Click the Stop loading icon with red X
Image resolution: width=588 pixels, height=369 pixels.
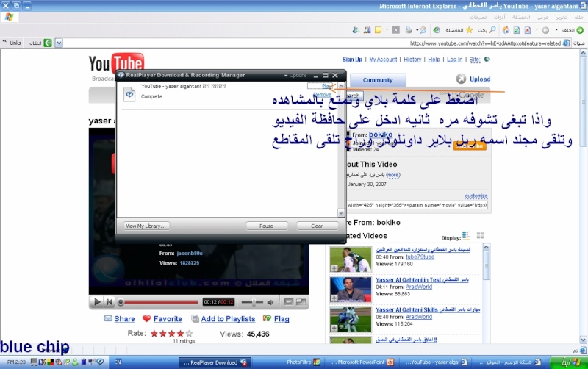(x=527, y=30)
